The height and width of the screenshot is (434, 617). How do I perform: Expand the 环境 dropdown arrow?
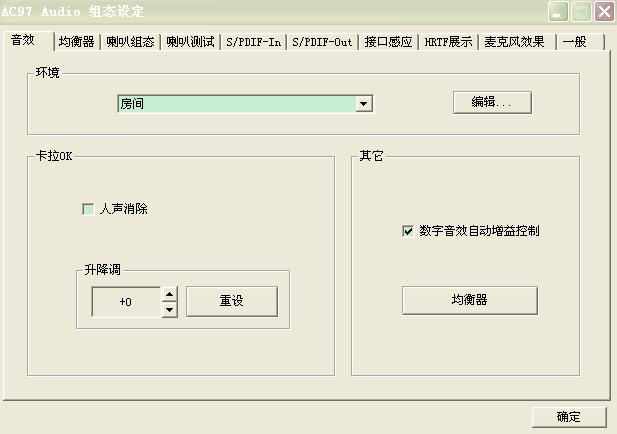[364, 104]
